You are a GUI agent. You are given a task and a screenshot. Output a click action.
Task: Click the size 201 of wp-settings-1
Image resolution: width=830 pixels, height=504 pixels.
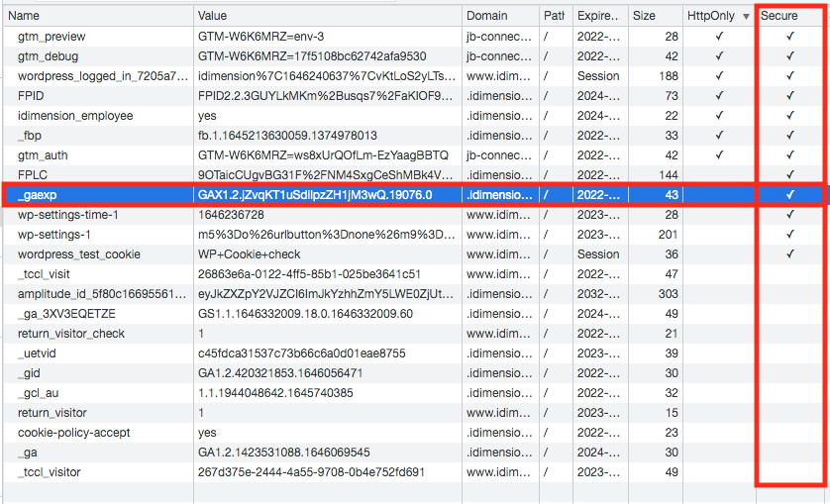pos(668,235)
